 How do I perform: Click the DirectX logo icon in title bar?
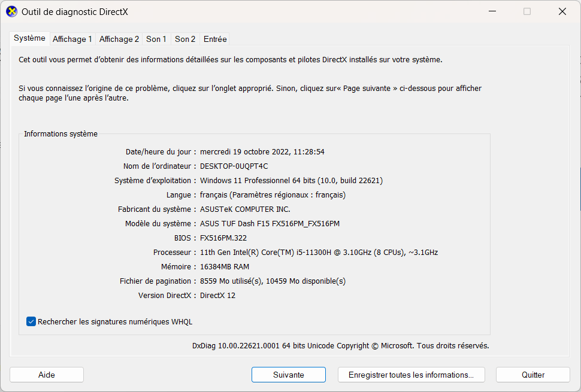click(x=11, y=11)
